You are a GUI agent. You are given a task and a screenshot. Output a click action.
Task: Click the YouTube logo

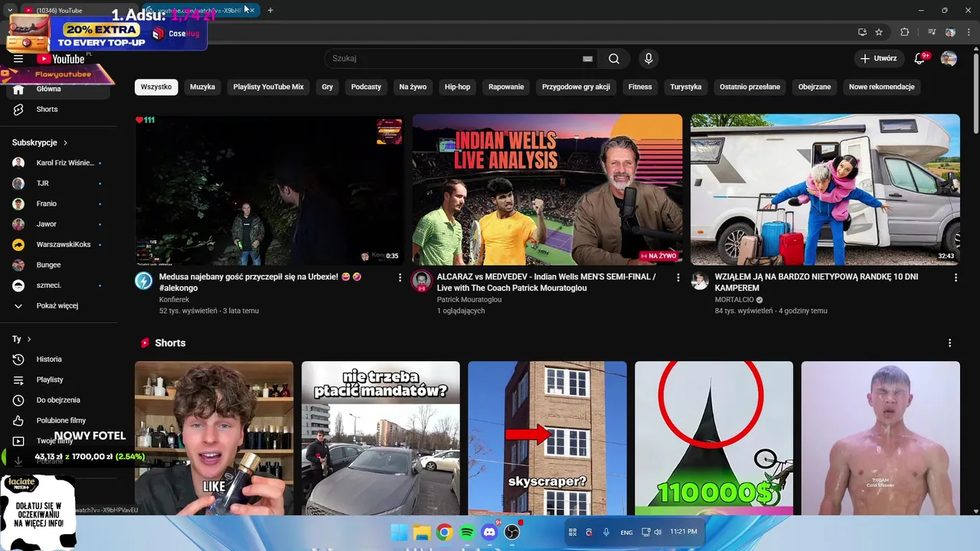point(61,59)
